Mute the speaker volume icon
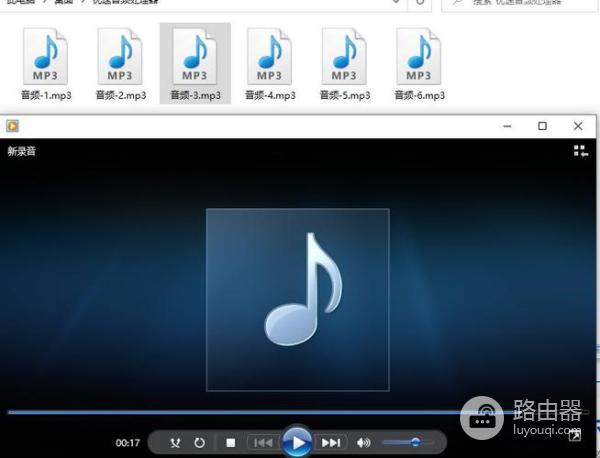The width and height of the screenshot is (600, 458). pos(363,443)
